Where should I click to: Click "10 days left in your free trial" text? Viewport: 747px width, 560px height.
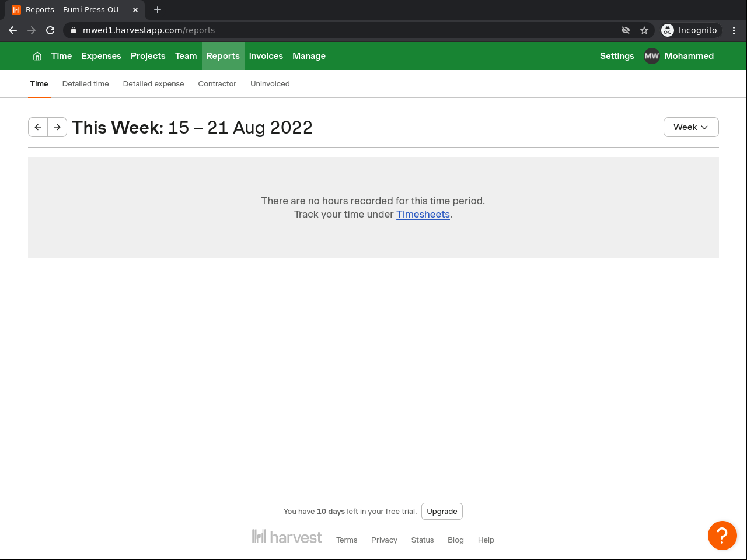(367, 512)
